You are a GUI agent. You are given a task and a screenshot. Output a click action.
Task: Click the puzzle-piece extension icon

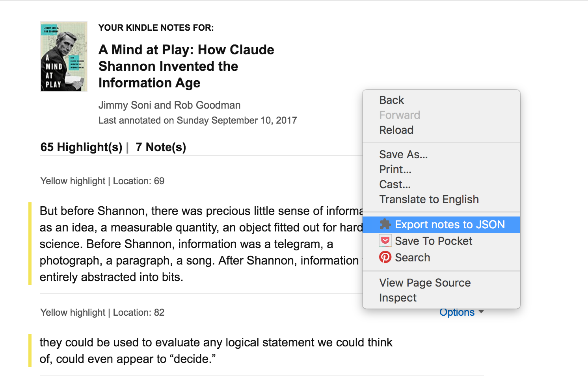coord(385,224)
